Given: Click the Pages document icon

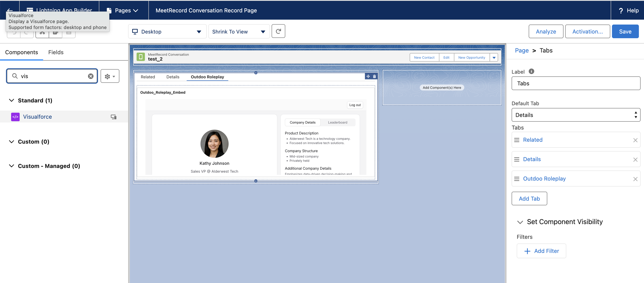Looking at the screenshot, I should pyautogui.click(x=109, y=10).
